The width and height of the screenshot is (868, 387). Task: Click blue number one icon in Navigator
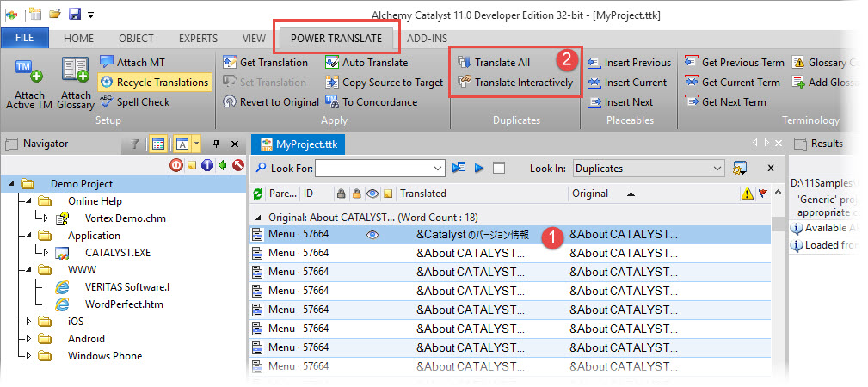(207, 165)
